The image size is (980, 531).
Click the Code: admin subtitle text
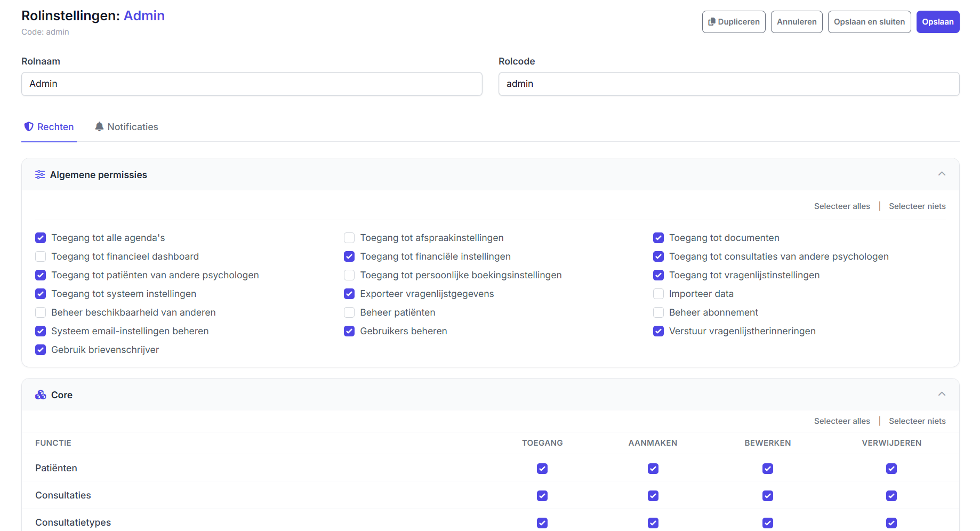(45, 32)
